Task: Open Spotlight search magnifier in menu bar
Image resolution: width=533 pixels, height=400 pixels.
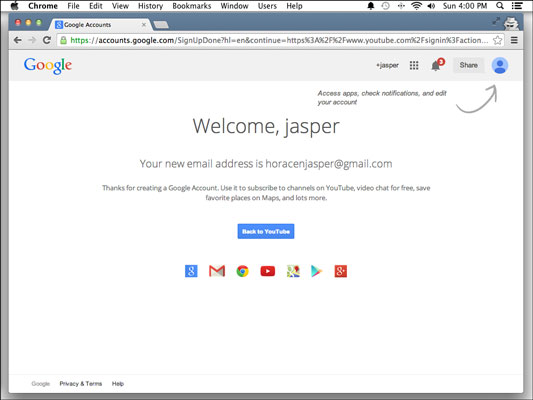Action: pos(500,6)
